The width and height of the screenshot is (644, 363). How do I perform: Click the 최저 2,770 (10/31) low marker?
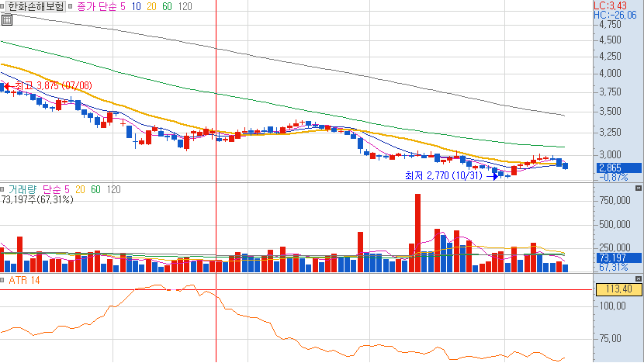452,176
